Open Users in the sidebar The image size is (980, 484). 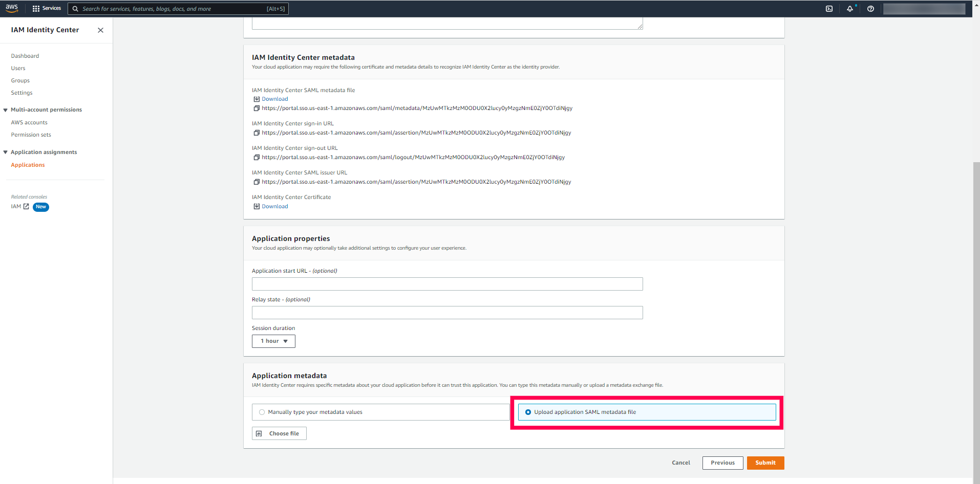point(18,69)
